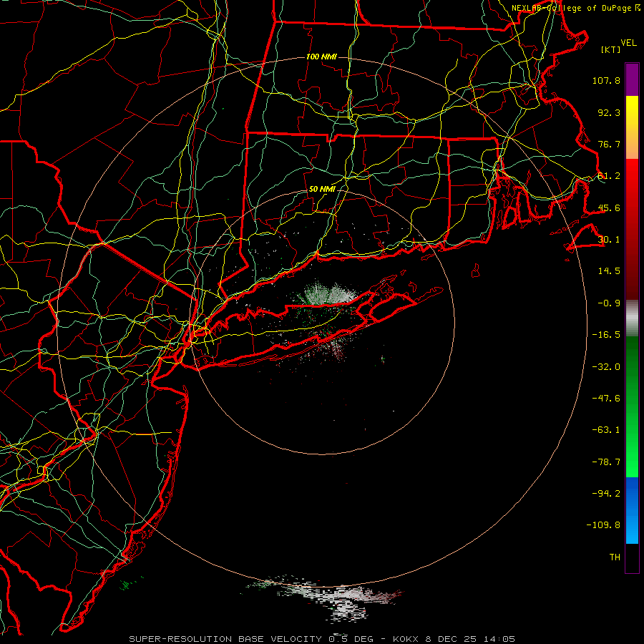The width and height of the screenshot is (644, 644).
Task: Click the 76.7 scale value
Action: tap(609, 144)
